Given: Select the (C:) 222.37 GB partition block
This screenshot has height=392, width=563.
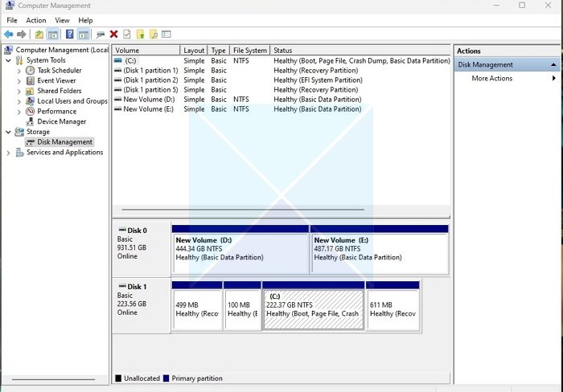Looking at the screenshot, I should pos(314,306).
